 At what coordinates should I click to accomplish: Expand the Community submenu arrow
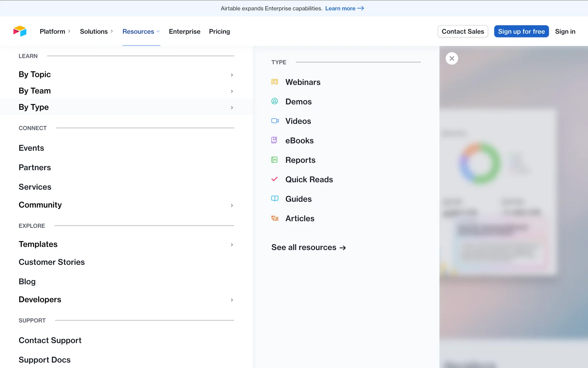(x=232, y=205)
